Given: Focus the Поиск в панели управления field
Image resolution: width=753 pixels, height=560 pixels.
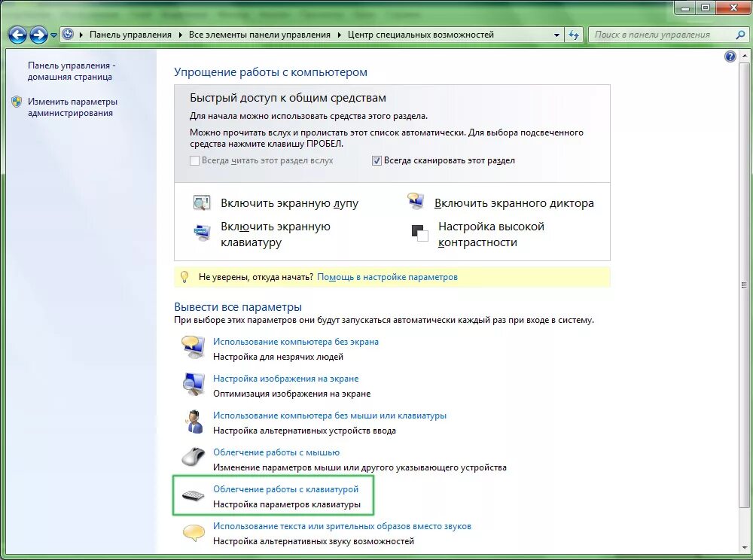Looking at the screenshot, I should (x=662, y=35).
